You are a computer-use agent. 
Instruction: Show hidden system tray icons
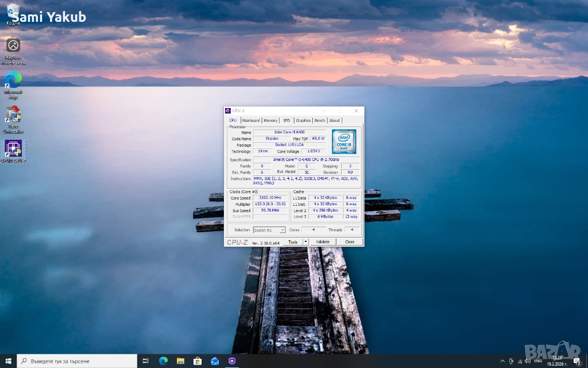pyautogui.click(x=502, y=361)
